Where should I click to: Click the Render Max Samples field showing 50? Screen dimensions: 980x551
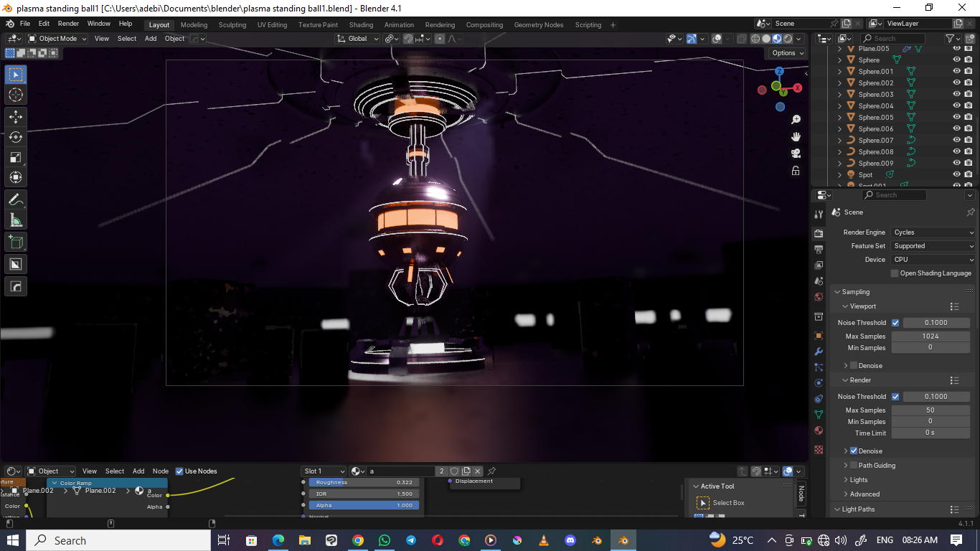(930, 410)
